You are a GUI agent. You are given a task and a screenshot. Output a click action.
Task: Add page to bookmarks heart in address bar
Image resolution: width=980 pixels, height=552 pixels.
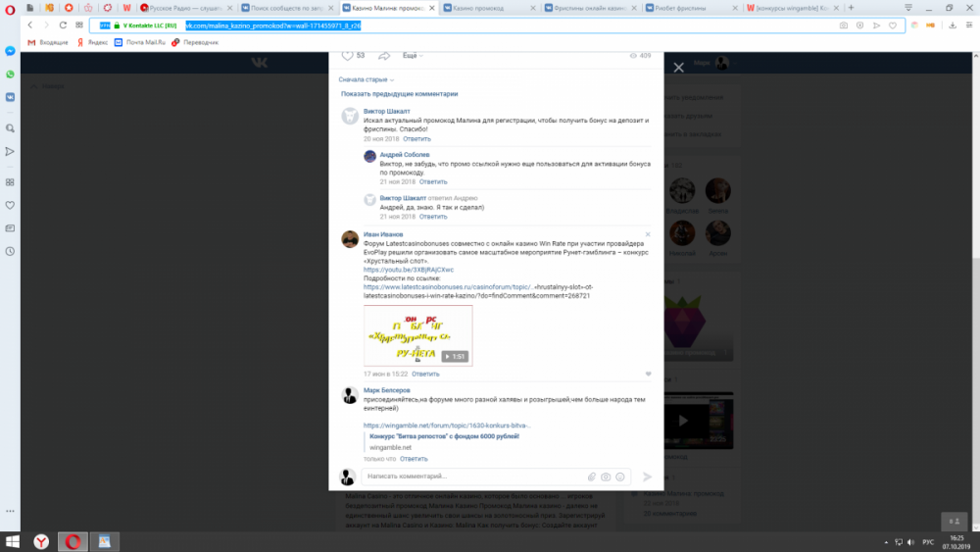point(893,25)
